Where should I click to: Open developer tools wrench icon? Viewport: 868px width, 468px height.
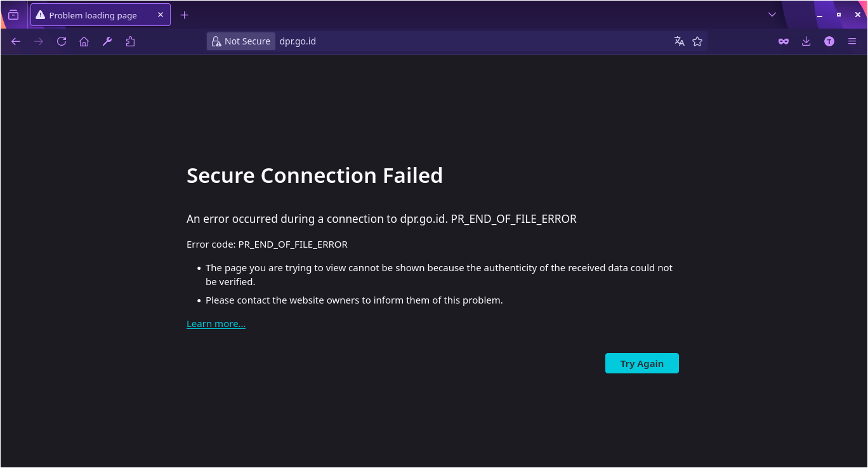point(107,41)
